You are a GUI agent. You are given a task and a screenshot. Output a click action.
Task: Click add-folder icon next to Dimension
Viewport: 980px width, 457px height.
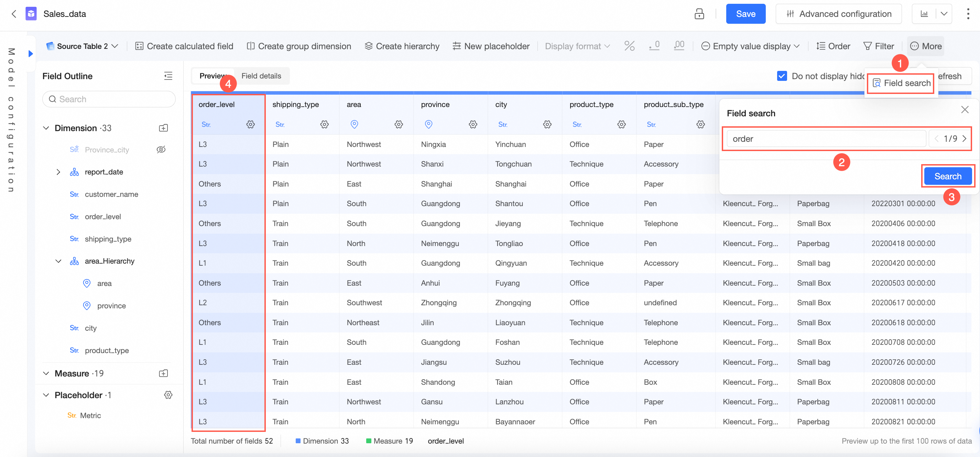163,128
